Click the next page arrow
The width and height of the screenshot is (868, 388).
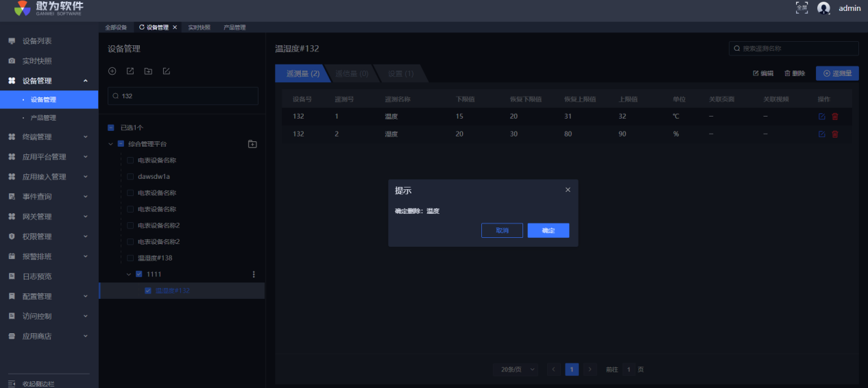click(x=590, y=369)
